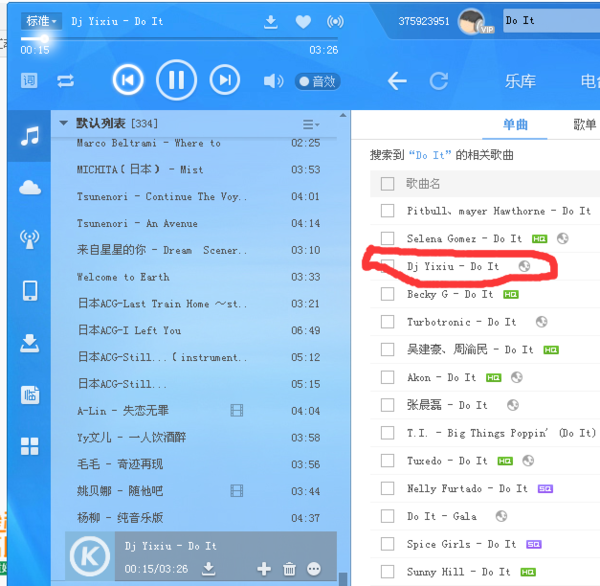The image size is (600, 586).
Task: Click the Do It search input field
Action: [551, 21]
